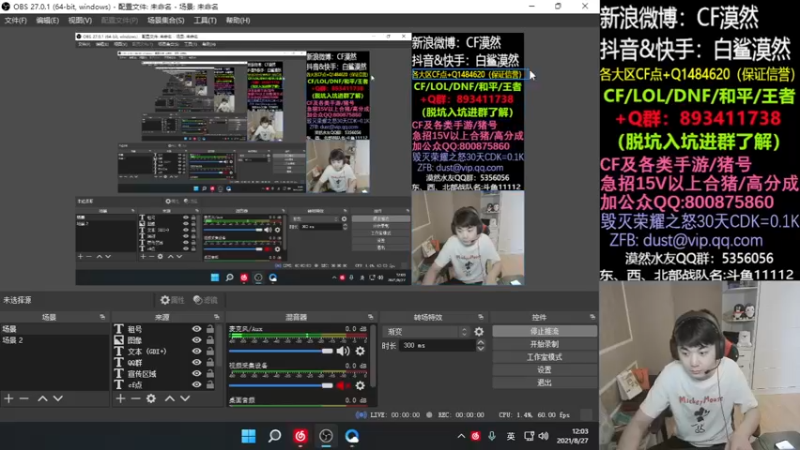Image resolution: width=800 pixels, height=450 pixels.
Task: Toggle visibility of the 宣传区域 source
Action: click(x=196, y=374)
